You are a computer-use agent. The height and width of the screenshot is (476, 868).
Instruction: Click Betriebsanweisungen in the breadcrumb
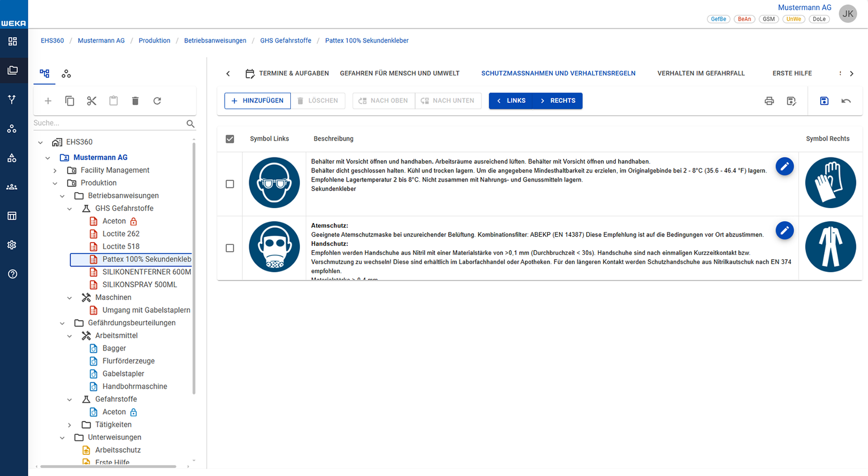point(215,40)
